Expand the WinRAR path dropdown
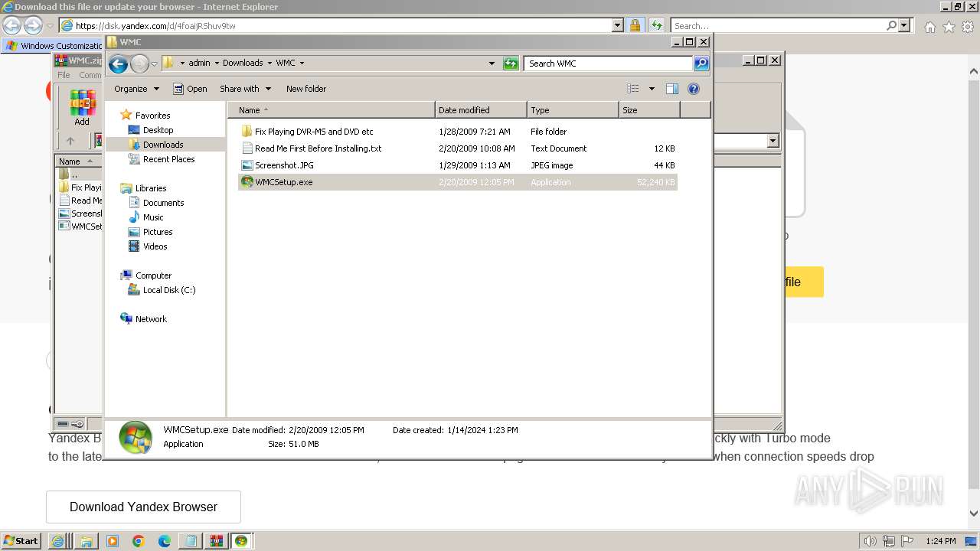 pyautogui.click(x=773, y=141)
